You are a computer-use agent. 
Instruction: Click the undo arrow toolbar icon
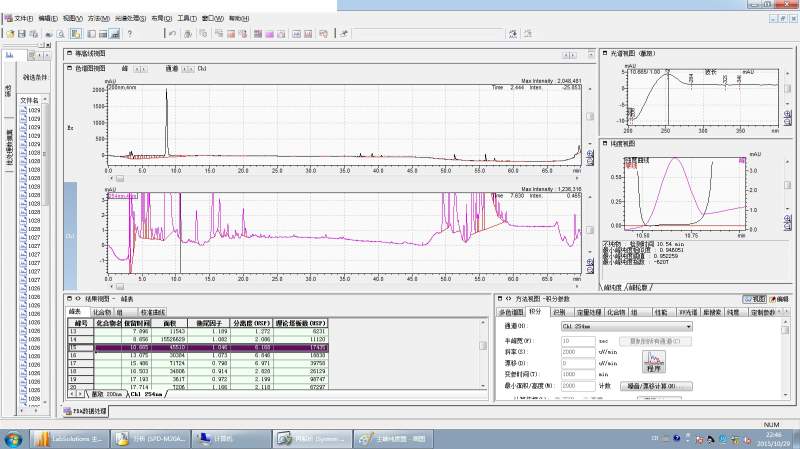pos(173,34)
